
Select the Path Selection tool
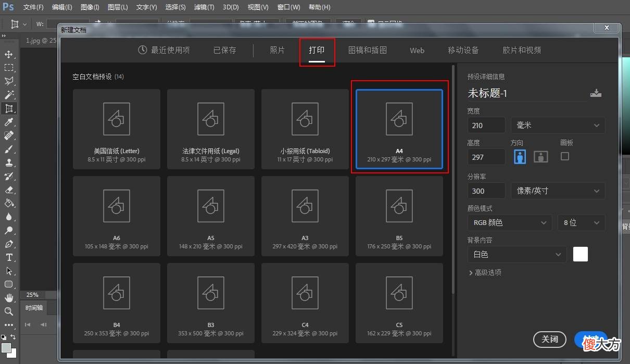tap(9, 271)
